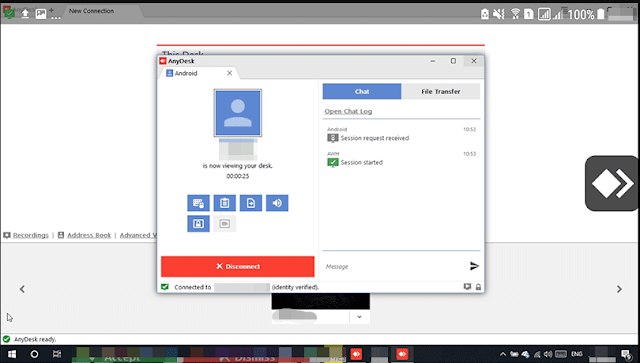640x363 pixels.
Task: Select the "Session started" chat entry
Action: point(355,163)
